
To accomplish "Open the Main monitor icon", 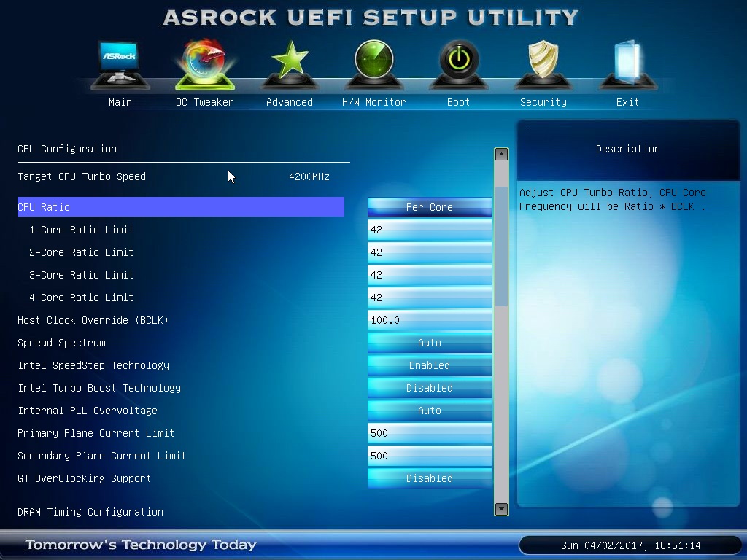I will pyautogui.click(x=120, y=64).
